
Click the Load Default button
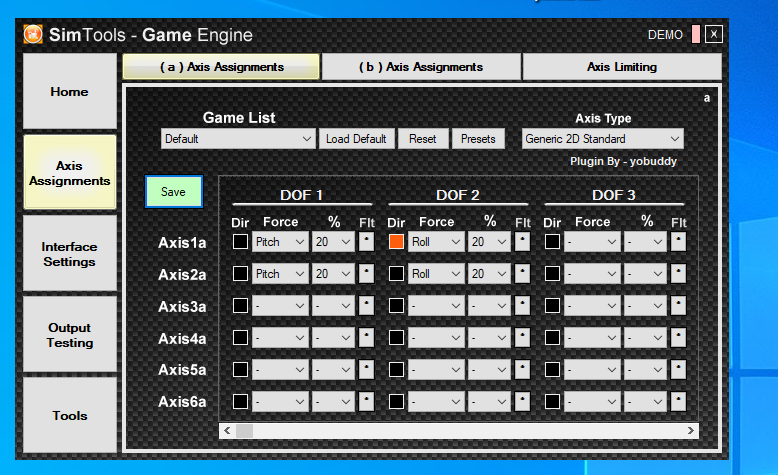coord(356,139)
